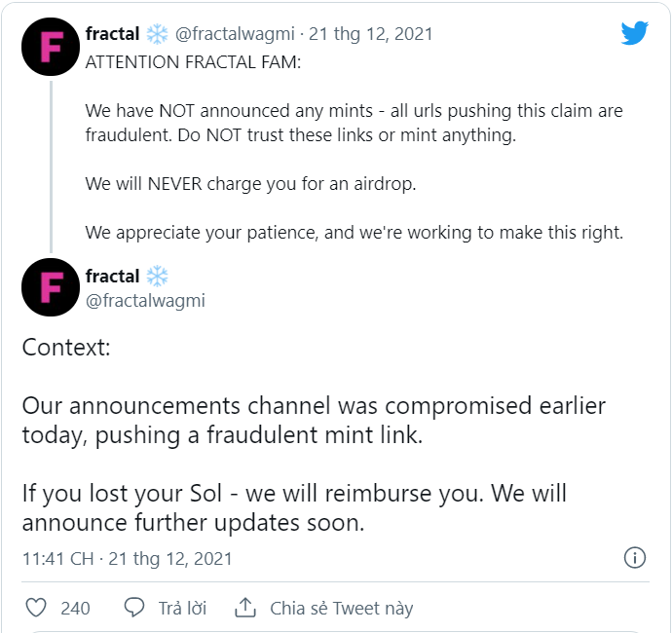Like the tweet with heart icon
This screenshot has width=672, height=633.
tap(36, 608)
